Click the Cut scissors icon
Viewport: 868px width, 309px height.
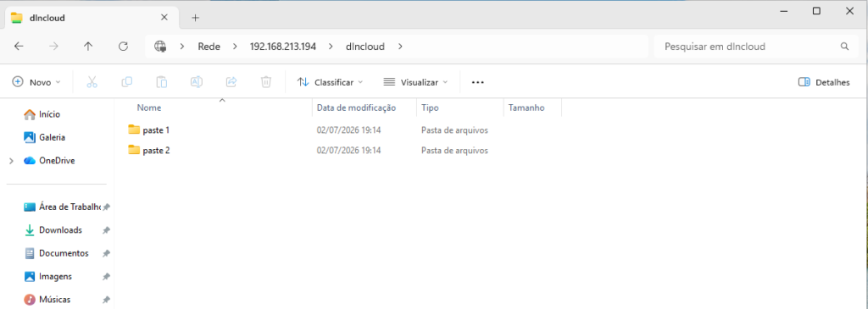click(92, 82)
